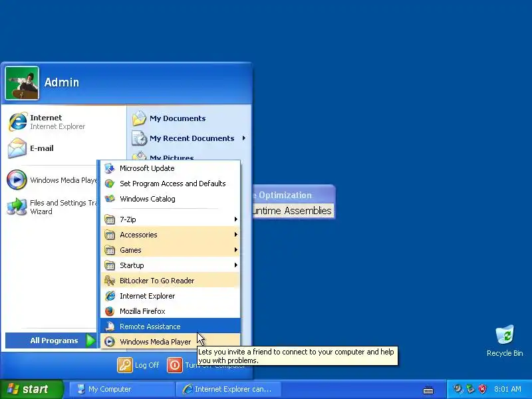The image size is (532, 399).
Task: Click the Remote Assistance icon
Action: coord(110,327)
